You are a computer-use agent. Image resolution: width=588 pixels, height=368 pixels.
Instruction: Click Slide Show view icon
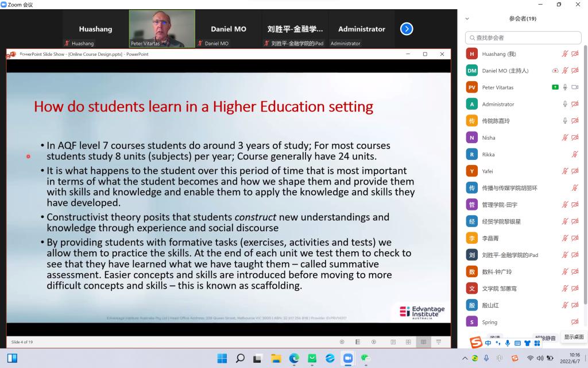(439, 342)
